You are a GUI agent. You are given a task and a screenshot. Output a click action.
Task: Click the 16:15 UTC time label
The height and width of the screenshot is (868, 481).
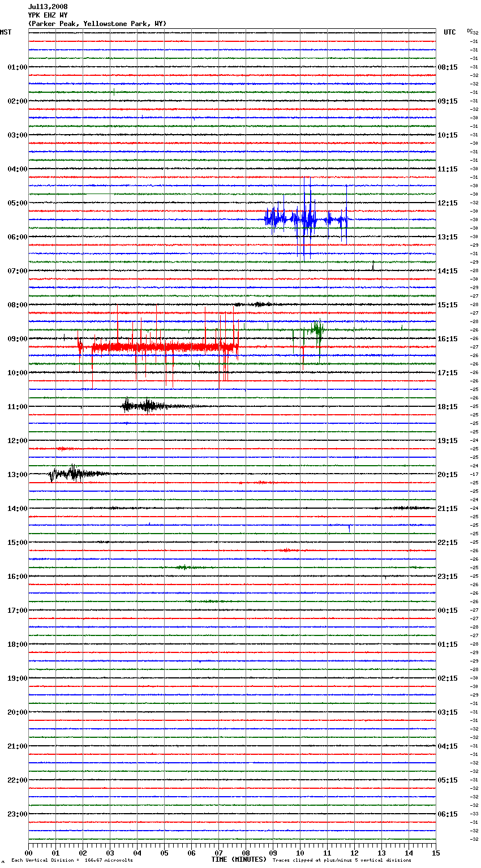tap(448, 339)
